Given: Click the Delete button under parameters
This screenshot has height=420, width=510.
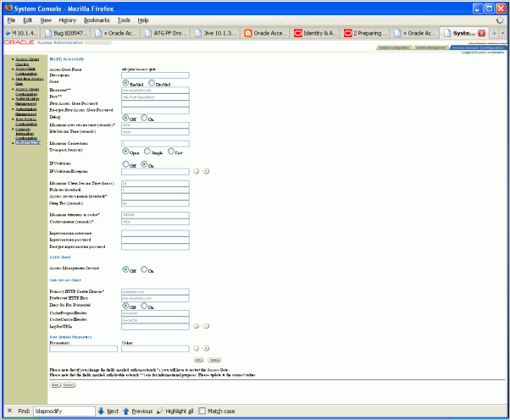Looking at the screenshot, I should [x=214, y=360].
